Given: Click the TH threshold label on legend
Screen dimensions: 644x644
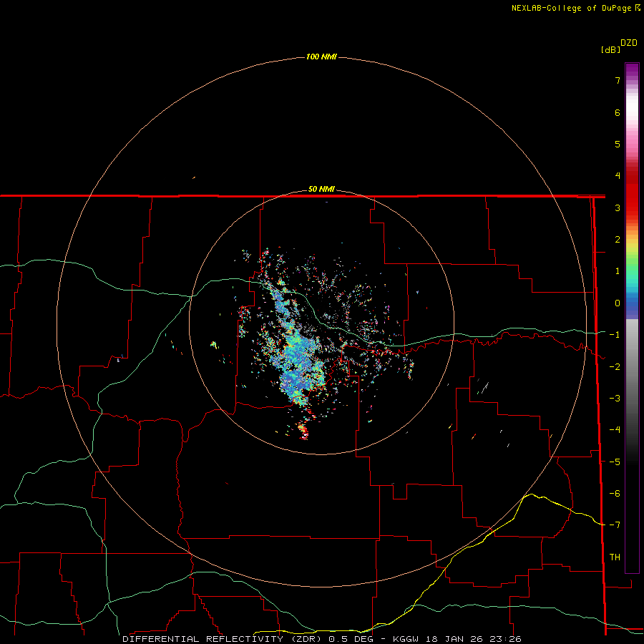Looking at the screenshot, I should [615, 557].
